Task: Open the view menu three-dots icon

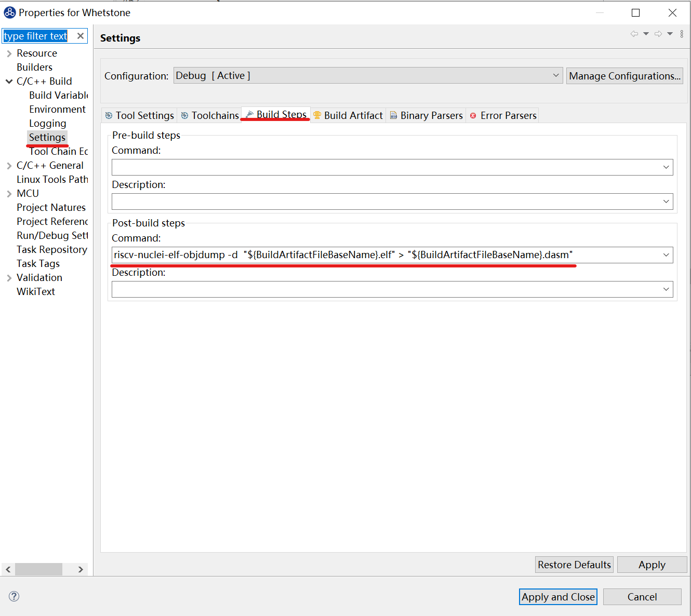Action: pyautogui.click(x=682, y=34)
